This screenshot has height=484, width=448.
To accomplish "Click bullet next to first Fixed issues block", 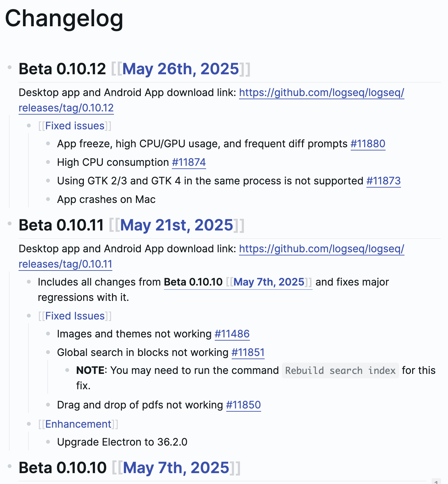I will (x=29, y=126).
